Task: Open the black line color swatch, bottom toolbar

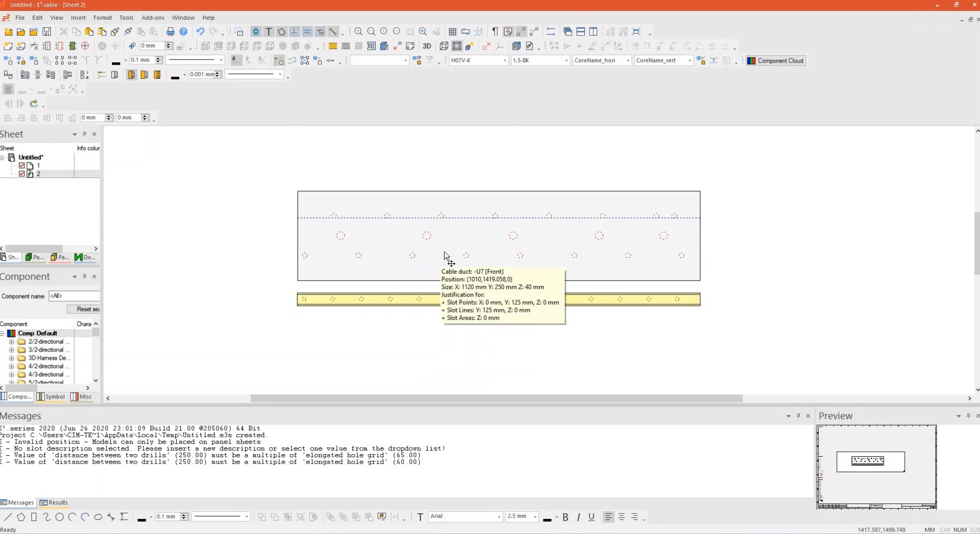Action: 141,518
